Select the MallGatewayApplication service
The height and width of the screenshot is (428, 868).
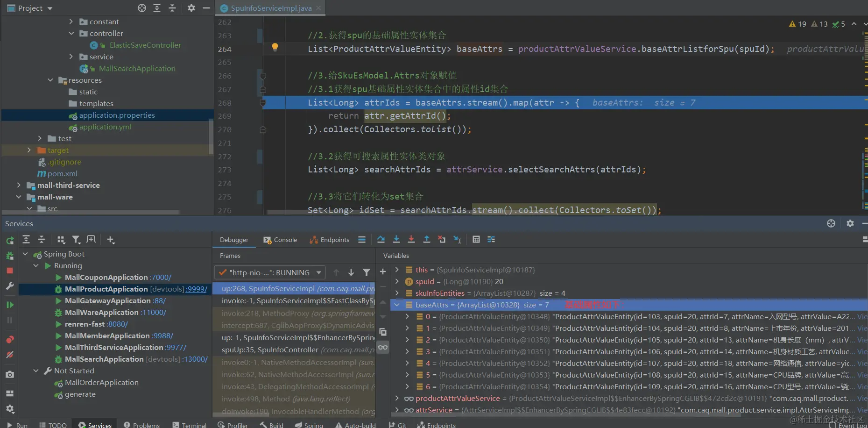point(115,300)
